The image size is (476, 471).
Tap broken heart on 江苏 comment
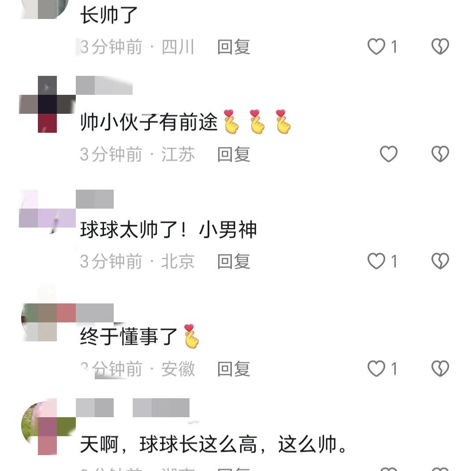click(440, 154)
